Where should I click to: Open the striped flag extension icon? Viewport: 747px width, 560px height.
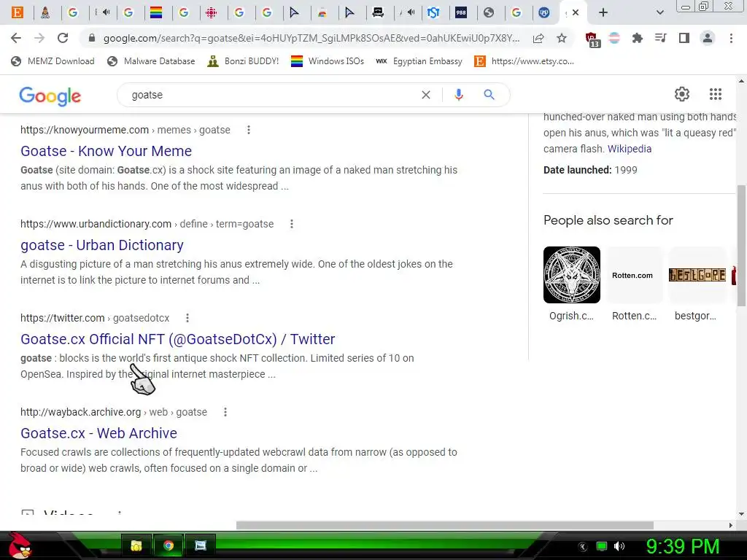[x=614, y=38]
